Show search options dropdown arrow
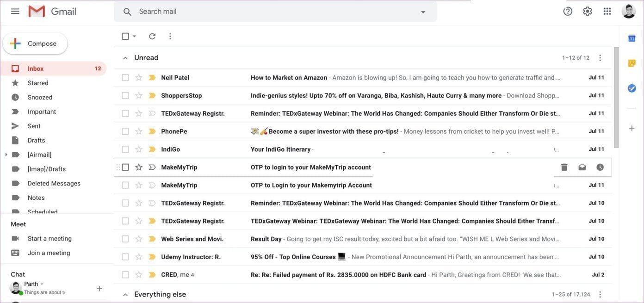The width and height of the screenshot is (644, 303). 423,12
